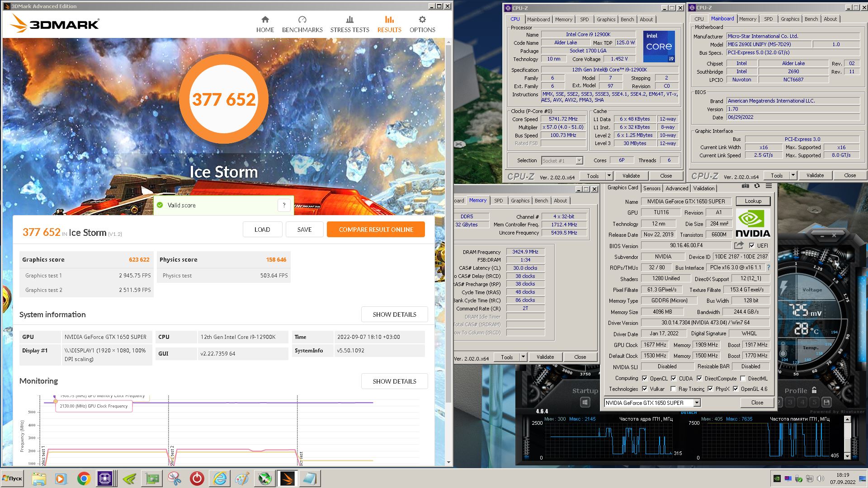Open Paint from the taskbar
Screen dimensions: 868x488
[x=242, y=479]
